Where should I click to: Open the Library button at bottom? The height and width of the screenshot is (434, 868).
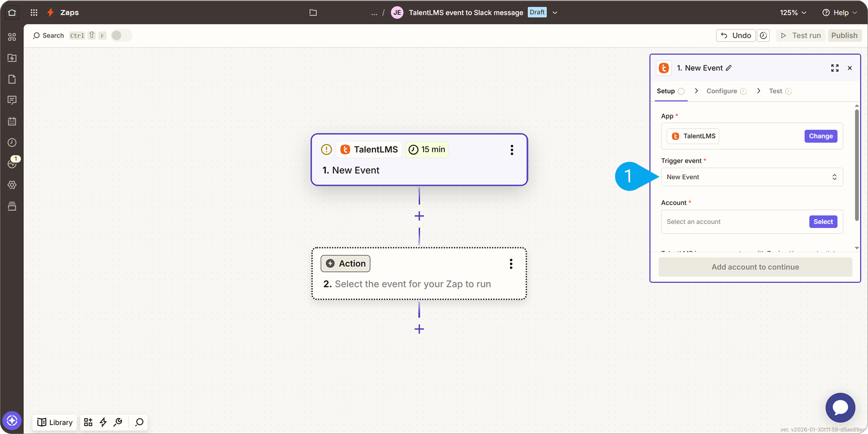tap(55, 422)
